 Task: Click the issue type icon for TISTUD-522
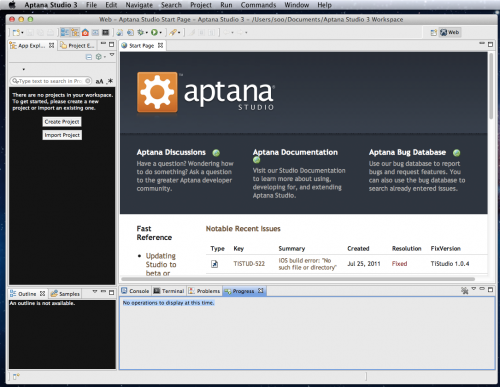[x=214, y=264]
